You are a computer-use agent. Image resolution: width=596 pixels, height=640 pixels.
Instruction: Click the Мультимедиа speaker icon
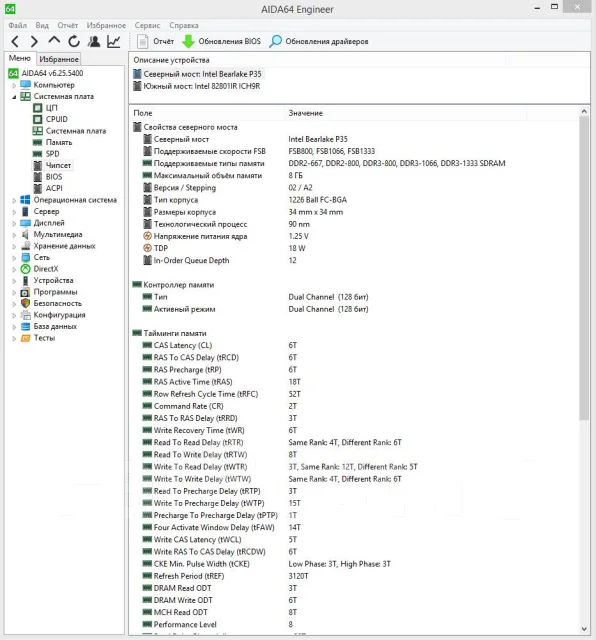[x=25, y=234]
